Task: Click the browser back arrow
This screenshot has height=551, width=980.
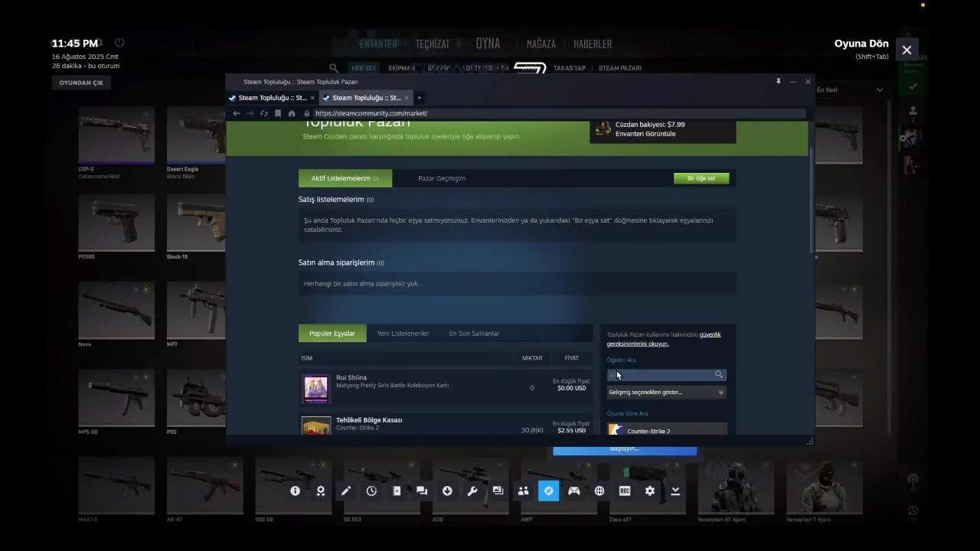Action: (237, 113)
